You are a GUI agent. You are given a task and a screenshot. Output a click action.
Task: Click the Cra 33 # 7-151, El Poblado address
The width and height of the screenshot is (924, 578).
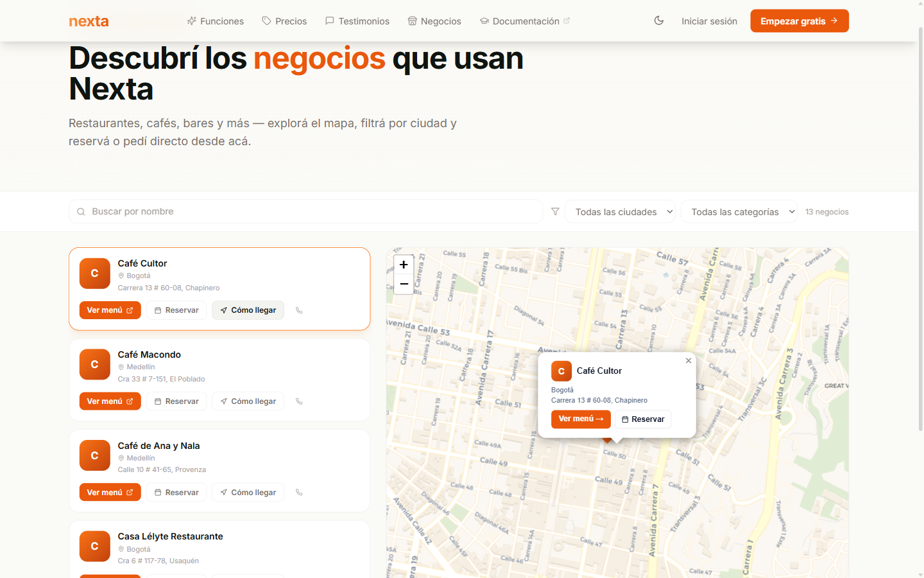pyautogui.click(x=161, y=379)
